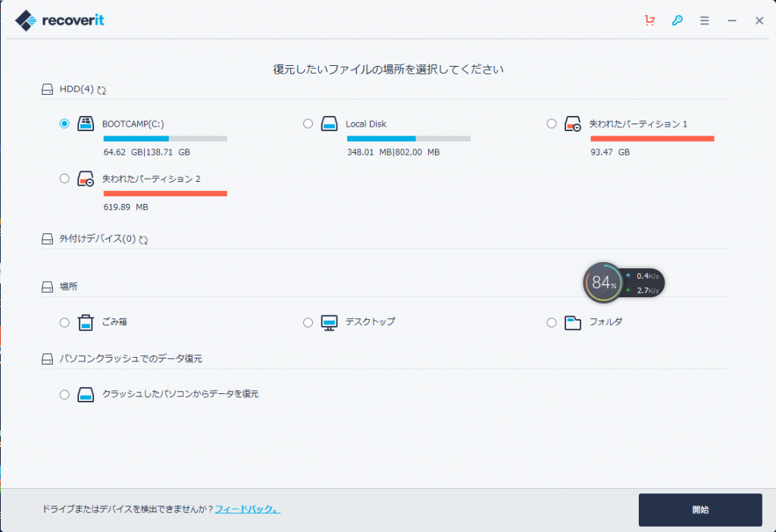Click the 失われたパーティション 2 drive icon
The image size is (776, 532).
tap(86, 179)
